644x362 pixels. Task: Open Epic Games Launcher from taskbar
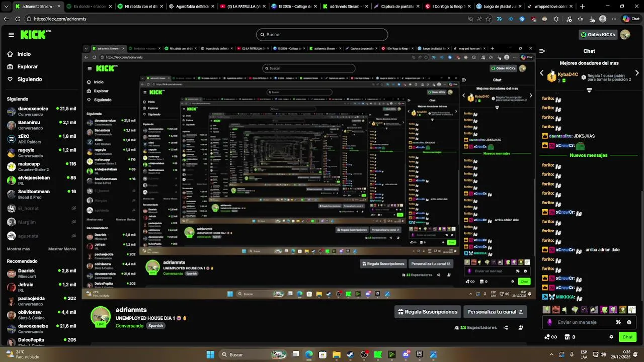coord(419,354)
